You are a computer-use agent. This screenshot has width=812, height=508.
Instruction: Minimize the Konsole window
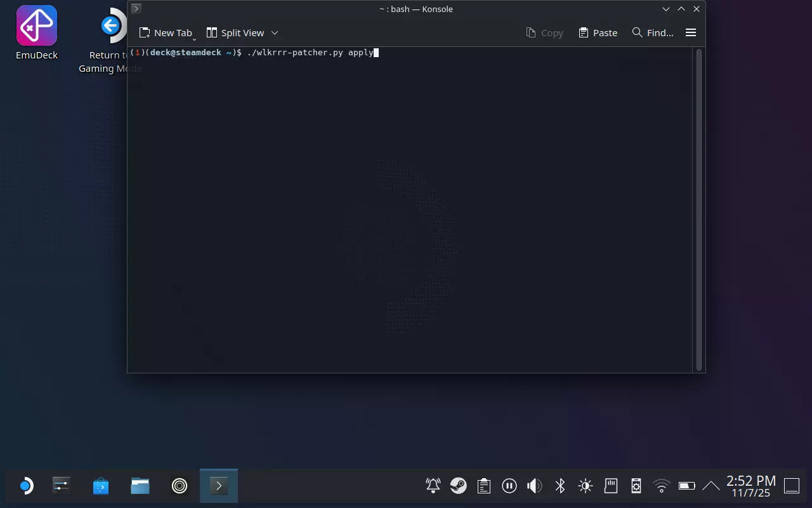point(666,9)
